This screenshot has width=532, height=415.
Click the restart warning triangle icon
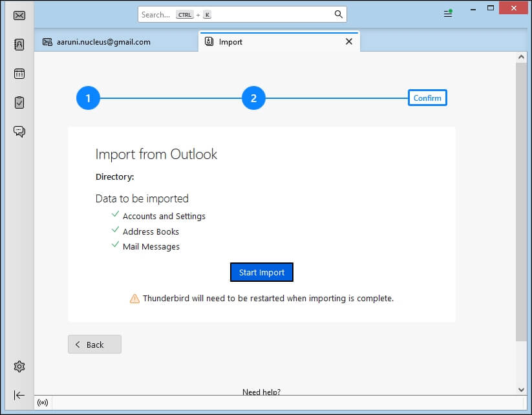pyautogui.click(x=134, y=298)
